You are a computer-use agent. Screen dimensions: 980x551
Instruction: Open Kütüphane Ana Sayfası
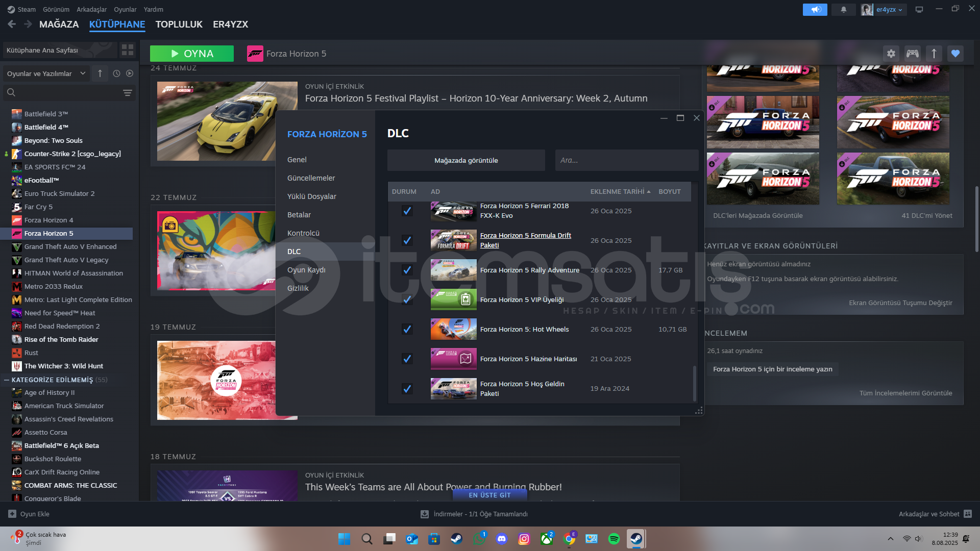60,50
